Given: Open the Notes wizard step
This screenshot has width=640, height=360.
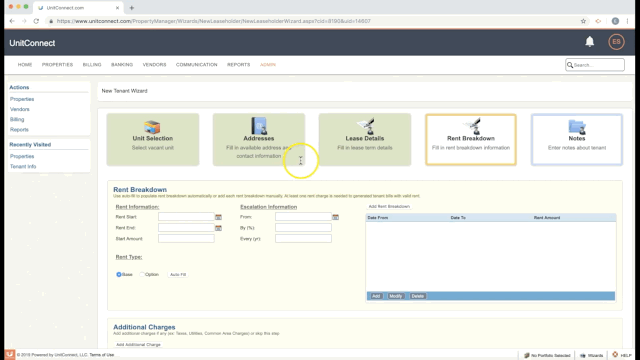Looking at the screenshot, I should 577,140.
